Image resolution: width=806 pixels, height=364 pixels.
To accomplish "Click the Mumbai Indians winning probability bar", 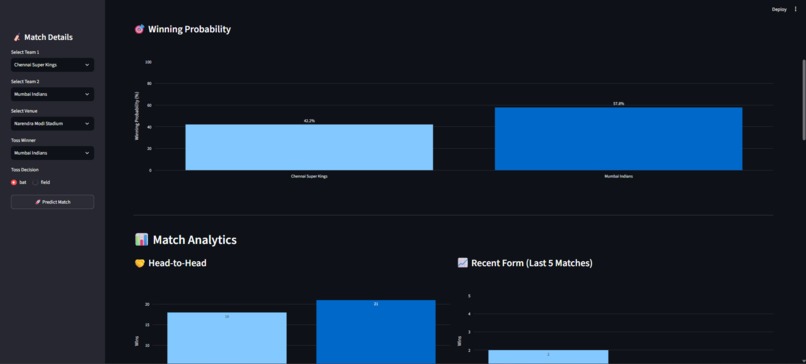I will coord(618,139).
